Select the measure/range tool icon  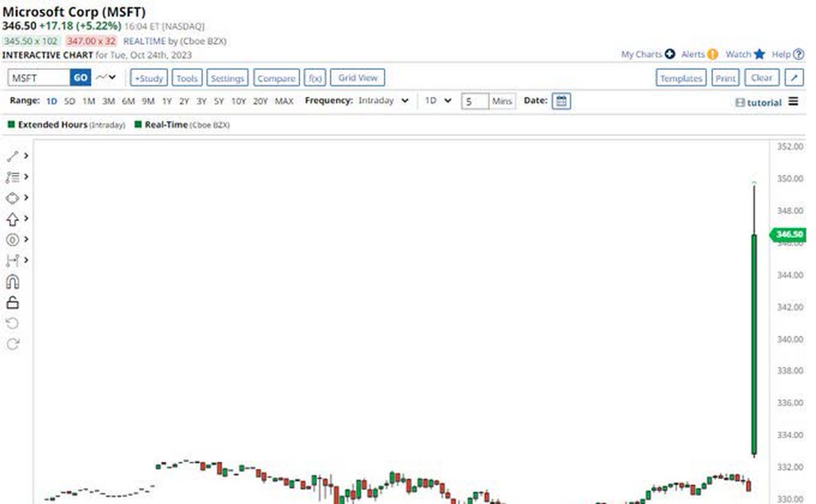(12, 261)
